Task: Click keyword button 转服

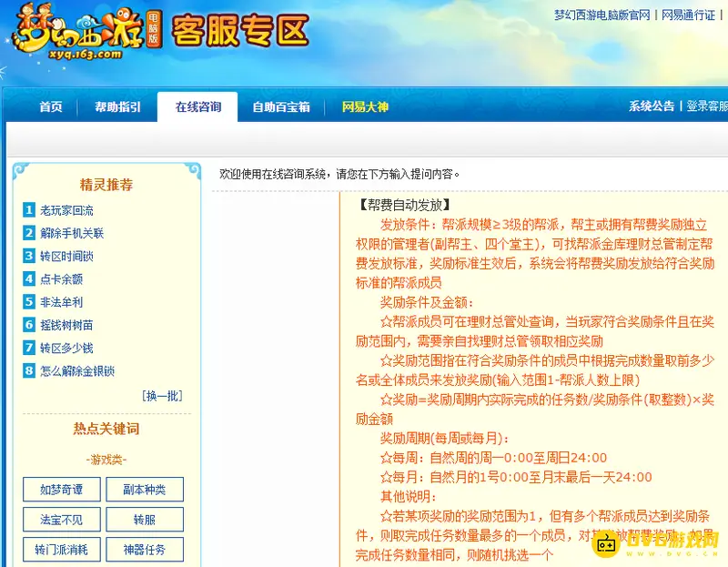Action: (145, 519)
